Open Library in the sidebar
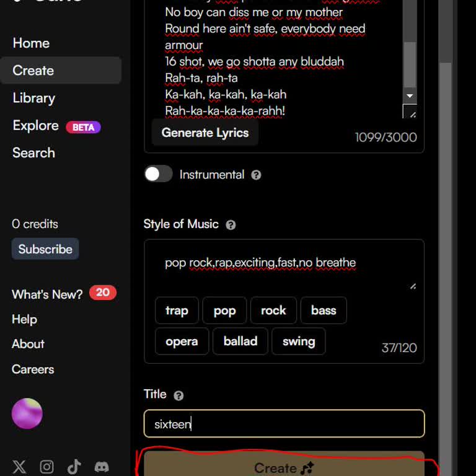This screenshot has width=476, height=476. coord(33,98)
